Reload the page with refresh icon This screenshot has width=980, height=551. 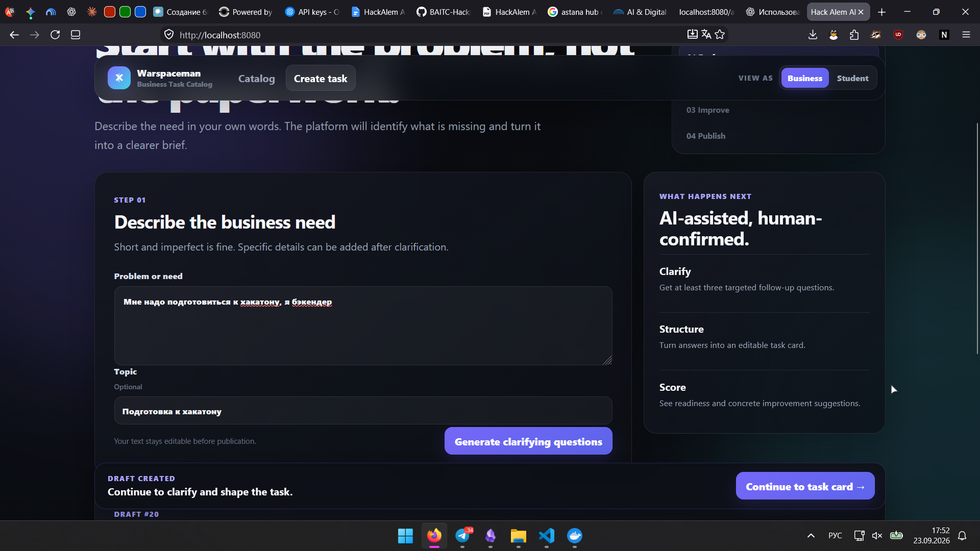tap(55, 35)
